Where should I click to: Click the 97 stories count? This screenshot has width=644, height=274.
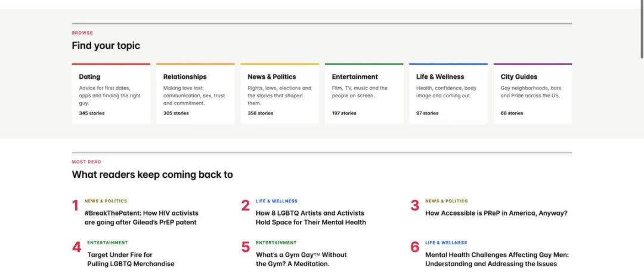[427, 113]
